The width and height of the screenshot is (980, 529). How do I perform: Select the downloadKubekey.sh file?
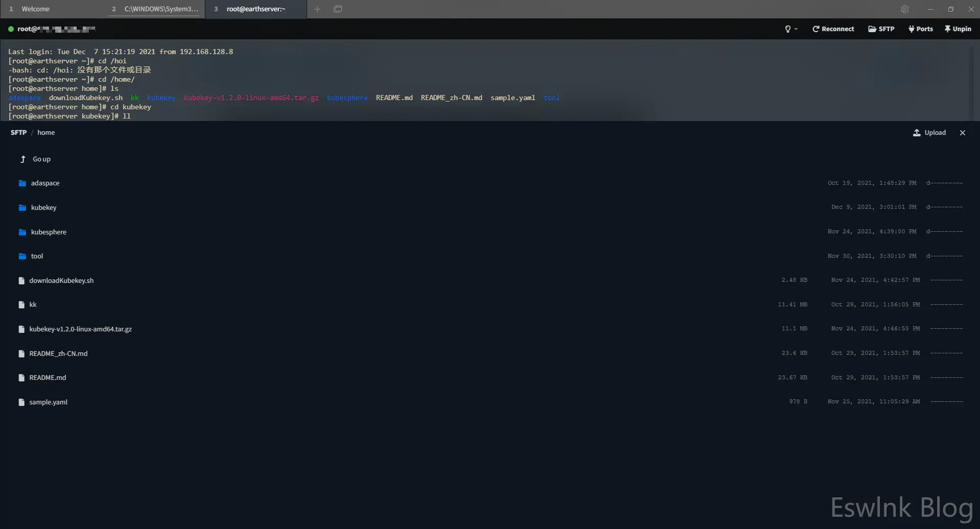(x=61, y=281)
